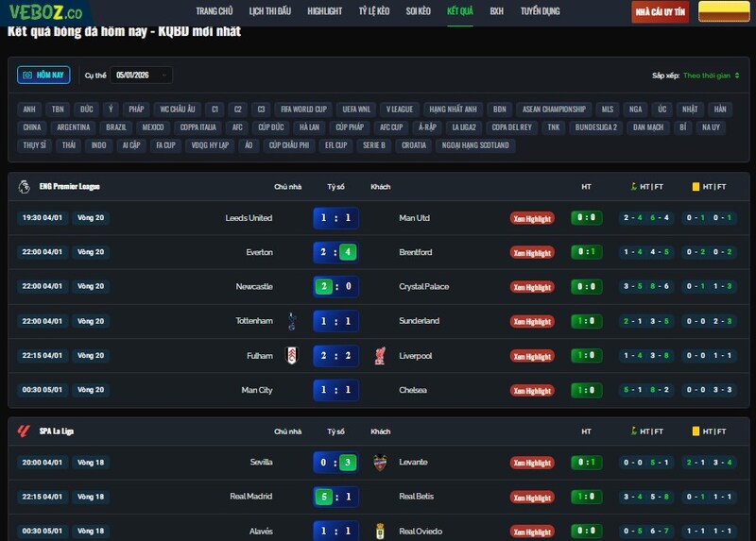The image size is (756, 541).
Task: Enable the FIFA World Cup filter chip
Action: click(x=303, y=110)
